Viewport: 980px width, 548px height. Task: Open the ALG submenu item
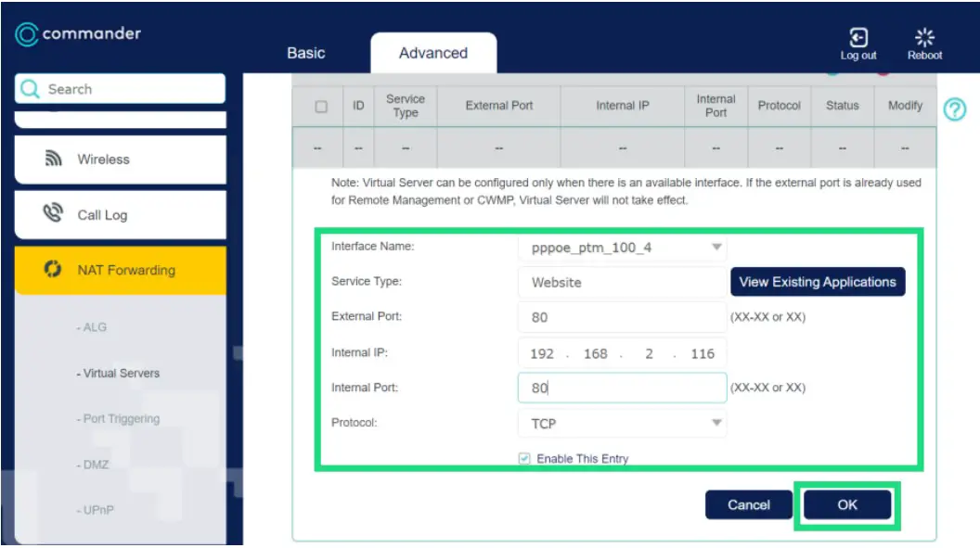[x=91, y=327]
